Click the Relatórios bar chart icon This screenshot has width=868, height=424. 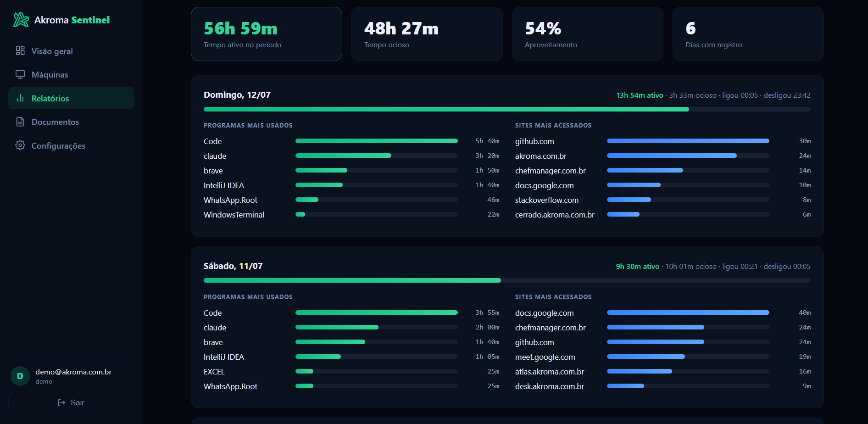pyautogui.click(x=20, y=98)
